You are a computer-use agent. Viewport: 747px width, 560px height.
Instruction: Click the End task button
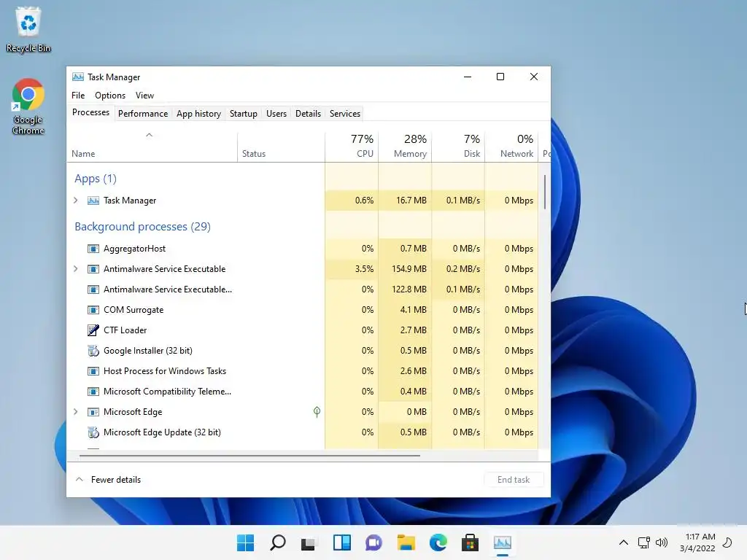[514, 480]
